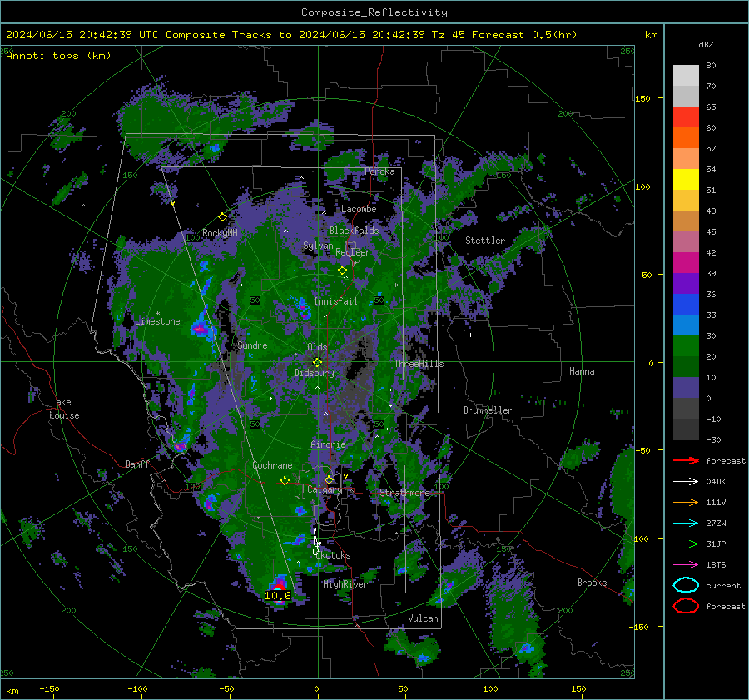
Task: Click the red forecast ellipse legend icon
Action: 686,606
